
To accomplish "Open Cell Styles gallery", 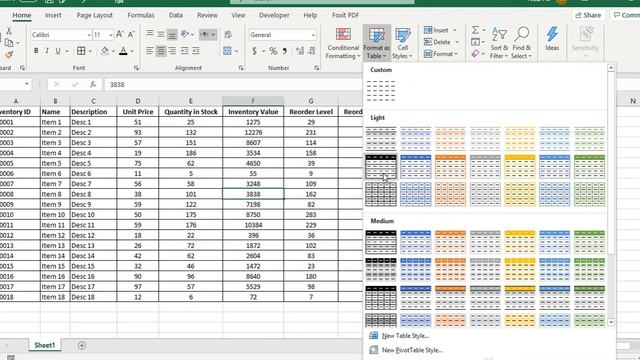I will pos(402,43).
